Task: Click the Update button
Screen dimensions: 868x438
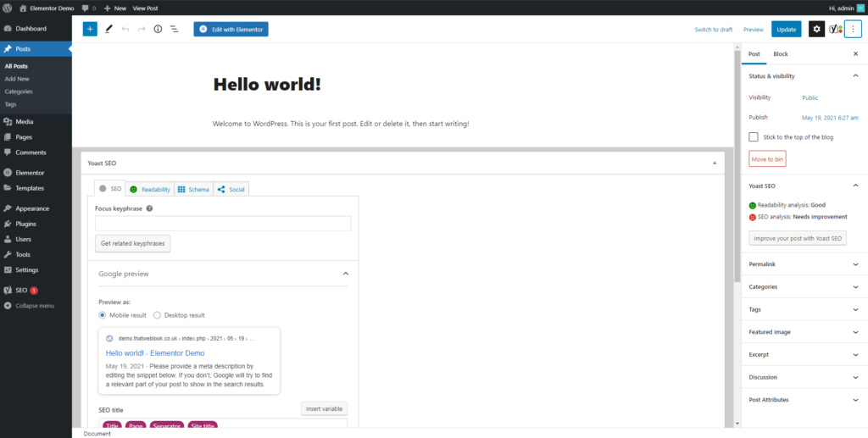Action: coord(786,29)
